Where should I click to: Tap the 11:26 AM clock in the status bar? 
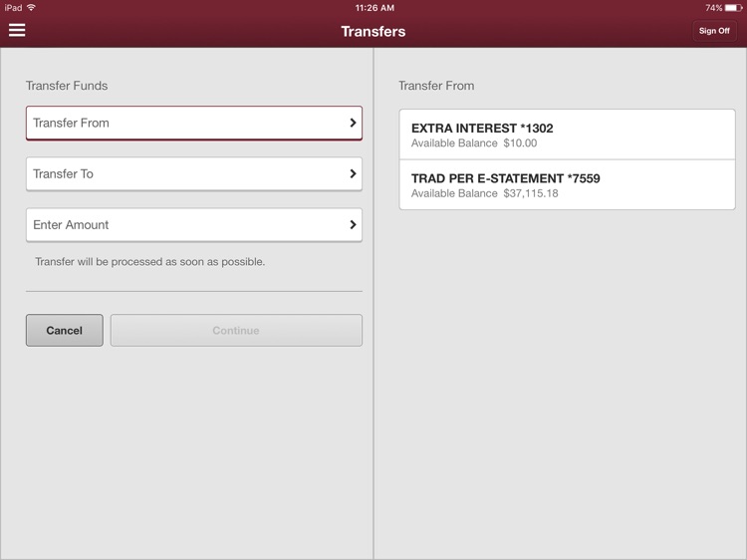[x=374, y=8]
